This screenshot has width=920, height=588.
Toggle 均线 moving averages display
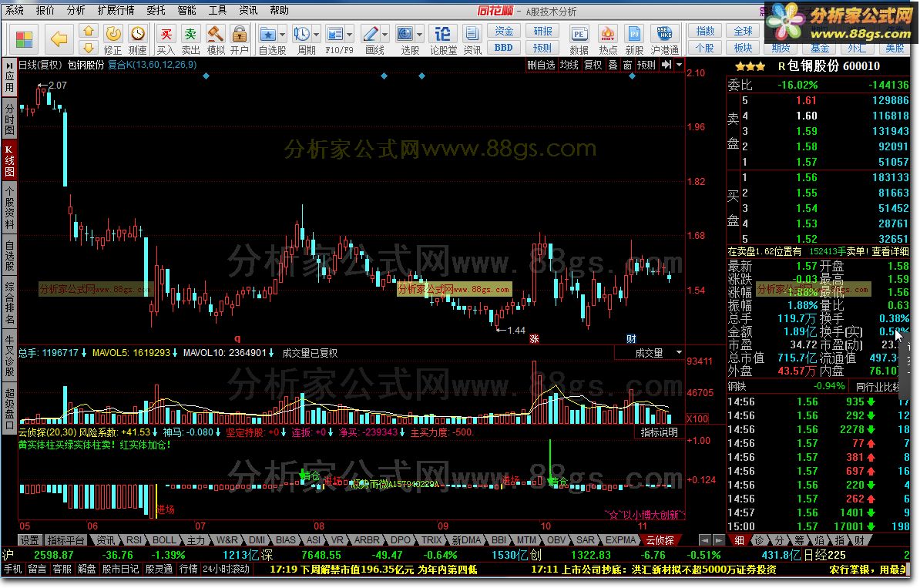[569, 65]
